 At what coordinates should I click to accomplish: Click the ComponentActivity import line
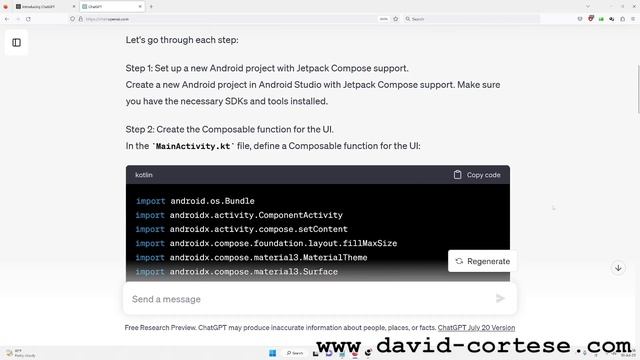coord(239,215)
